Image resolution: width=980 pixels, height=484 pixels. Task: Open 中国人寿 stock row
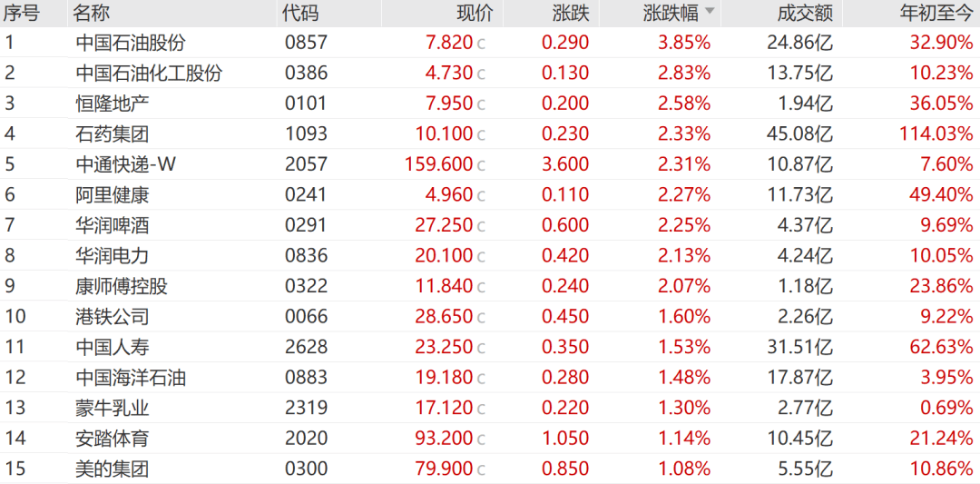(x=112, y=348)
